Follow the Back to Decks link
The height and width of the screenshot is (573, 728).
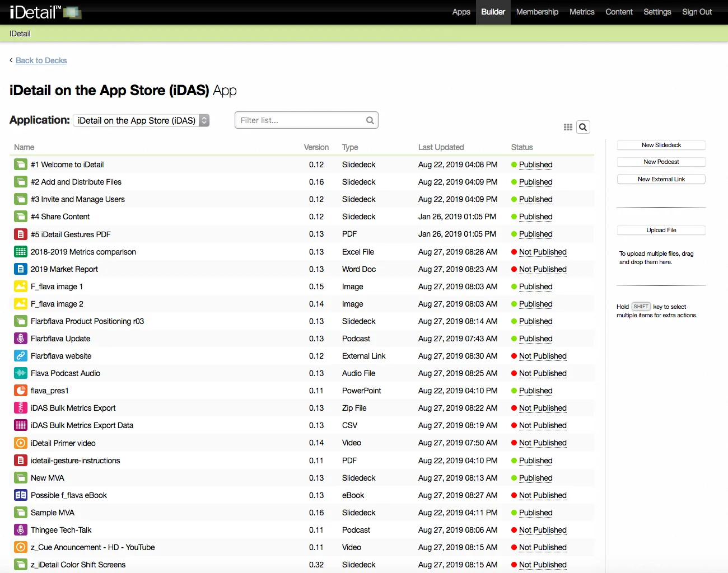[41, 60]
